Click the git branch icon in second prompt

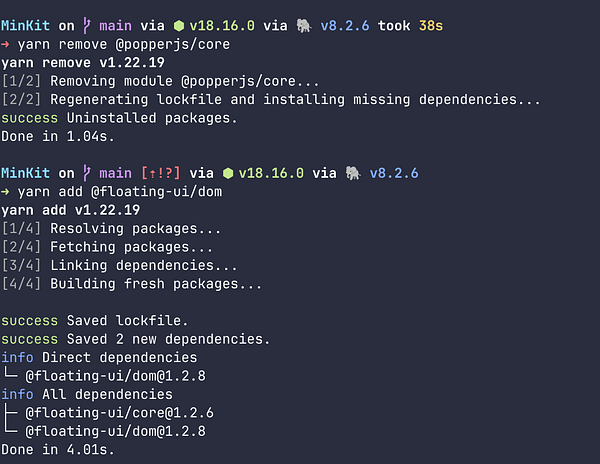tap(87, 173)
